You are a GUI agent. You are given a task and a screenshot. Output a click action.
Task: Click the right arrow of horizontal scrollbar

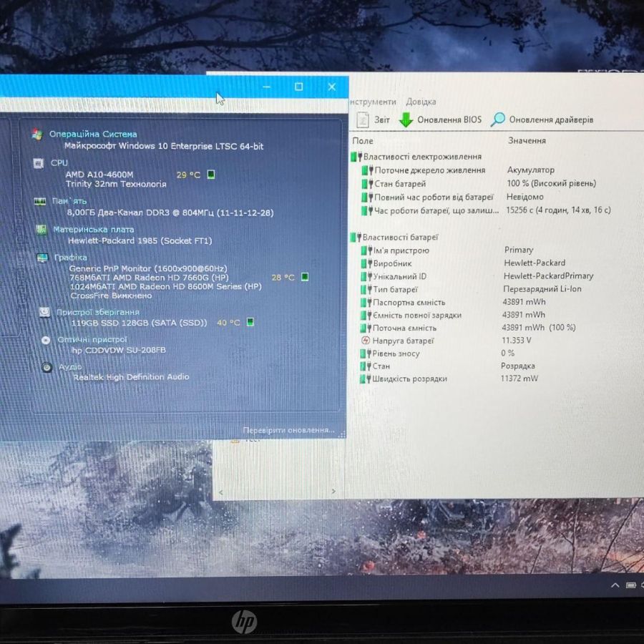click(x=333, y=491)
